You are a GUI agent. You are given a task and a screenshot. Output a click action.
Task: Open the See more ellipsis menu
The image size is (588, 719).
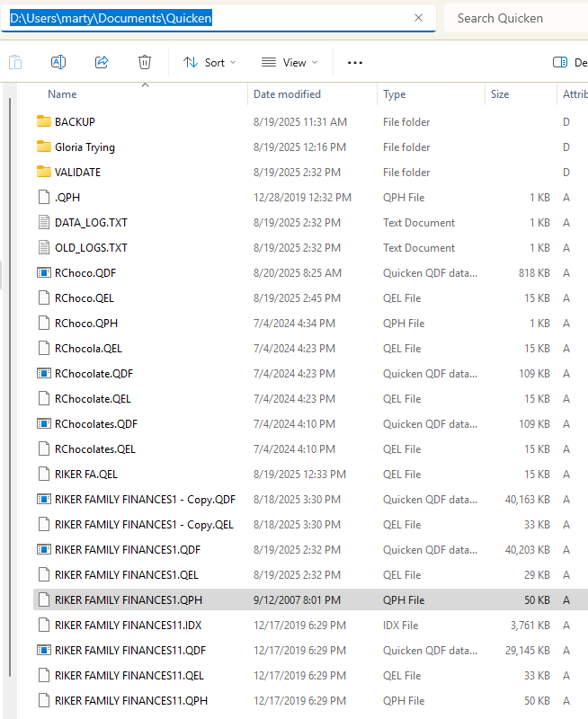[x=355, y=62]
